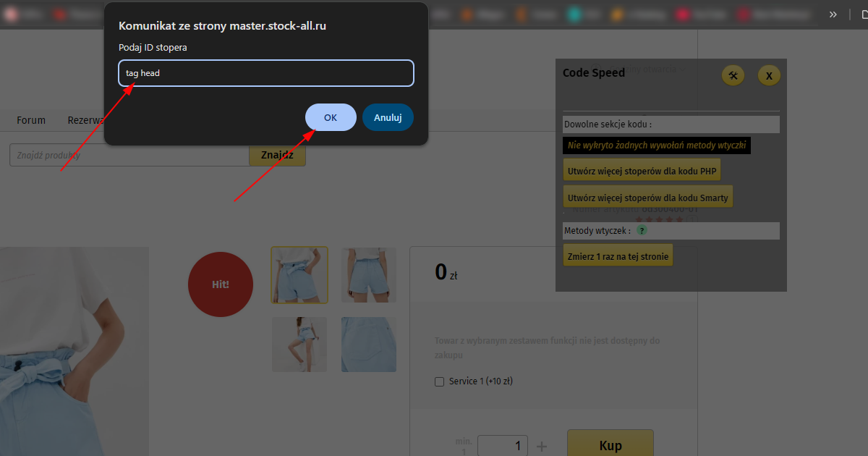Click Utwórz więcej stoperów dla kodu PHP
Viewport: 868px width, 456px height.
(x=642, y=171)
